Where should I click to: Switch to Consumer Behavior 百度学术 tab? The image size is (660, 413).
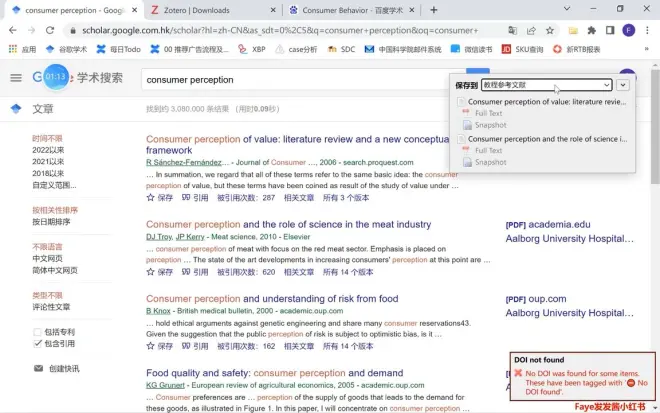[352, 10]
